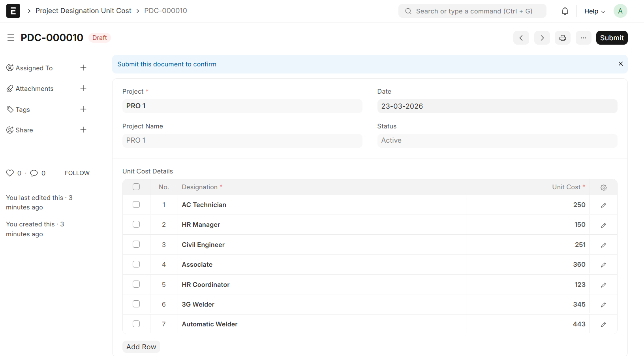644x356 pixels.
Task: Open the user avatar menu
Action: [x=620, y=11]
